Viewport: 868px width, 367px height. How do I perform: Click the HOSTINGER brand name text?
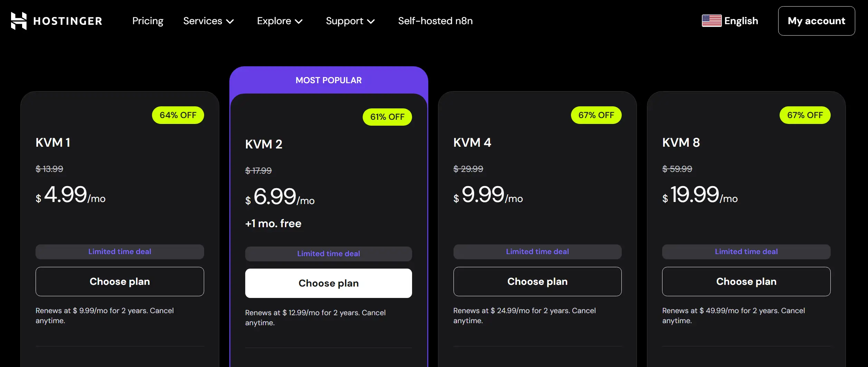pyautogui.click(x=68, y=21)
